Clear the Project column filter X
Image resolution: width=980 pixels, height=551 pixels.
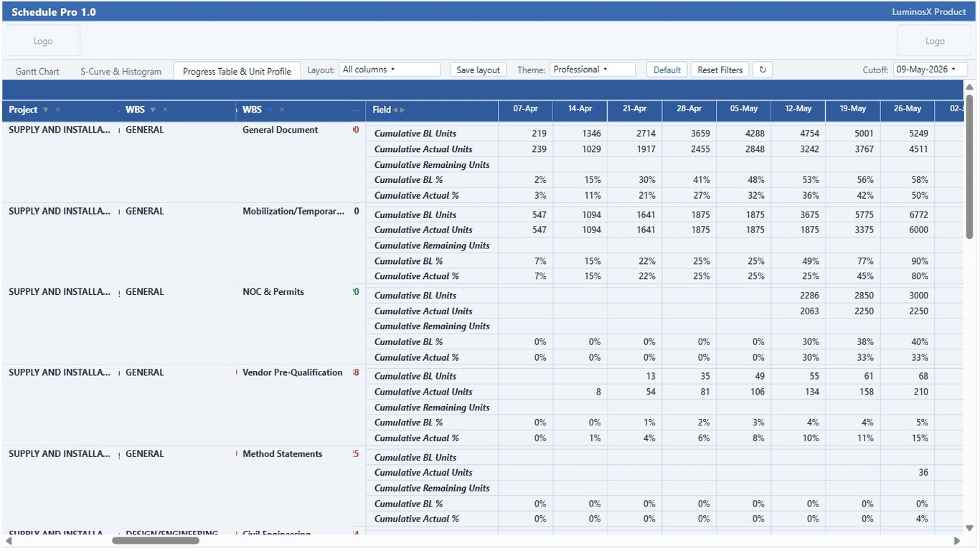pos(57,110)
